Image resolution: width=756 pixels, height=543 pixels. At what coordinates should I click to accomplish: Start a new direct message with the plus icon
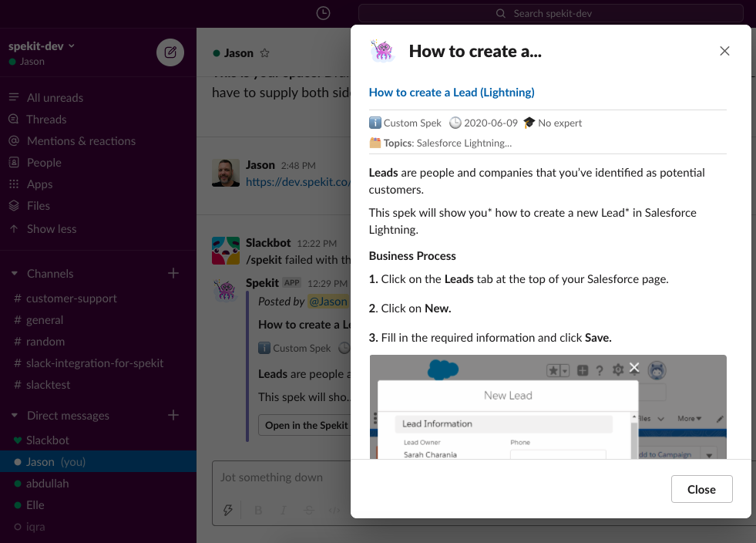173,415
